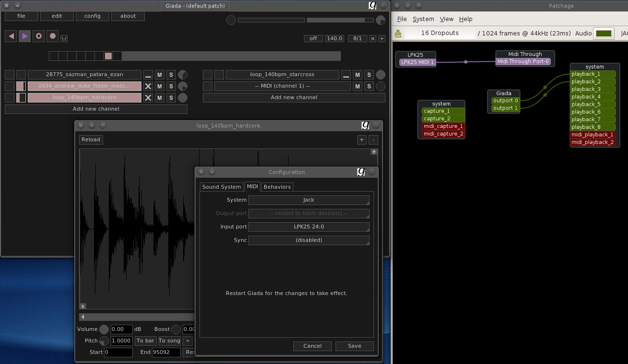Click the Reload button in sample editor
This screenshot has height=364, width=628.
pos(91,139)
